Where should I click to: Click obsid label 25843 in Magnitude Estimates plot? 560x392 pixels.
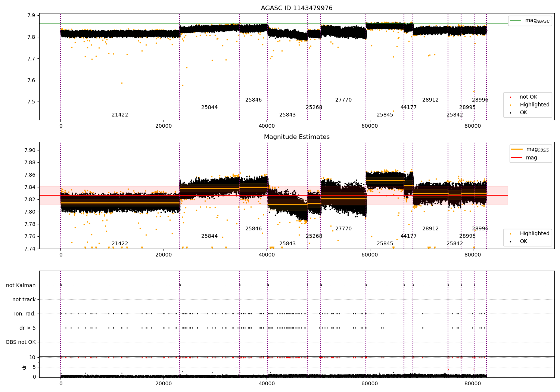click(x=287, y=244)
